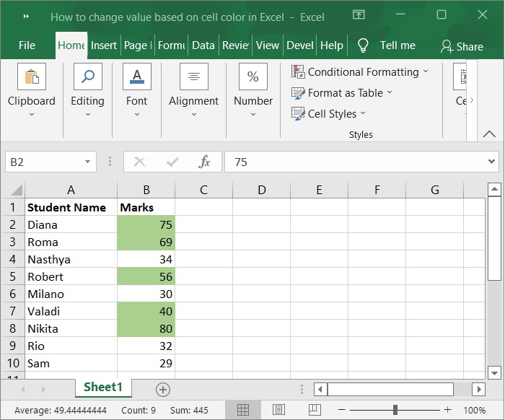Select cell B5 containing 56
This screenshot has width=505, height=420.
[146, 276]
